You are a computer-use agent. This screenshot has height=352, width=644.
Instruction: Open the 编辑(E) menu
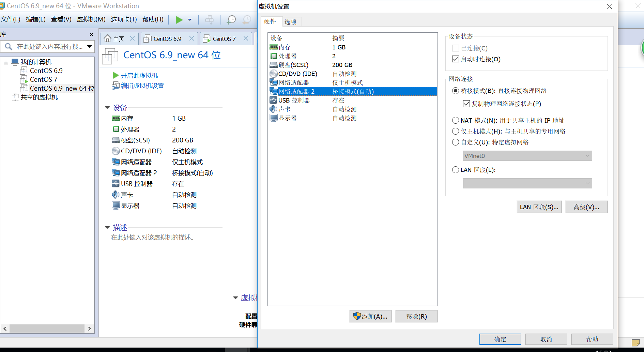[36, 19]
